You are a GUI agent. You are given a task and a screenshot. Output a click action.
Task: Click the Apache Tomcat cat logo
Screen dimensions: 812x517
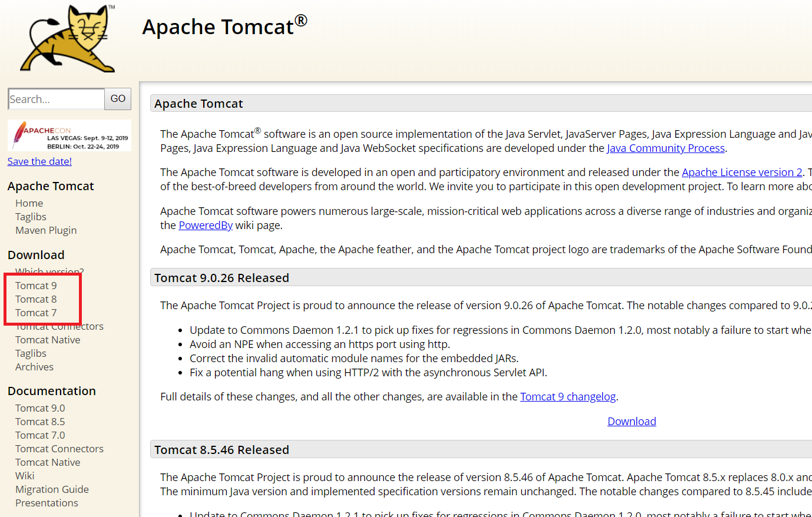coord(68,39)
